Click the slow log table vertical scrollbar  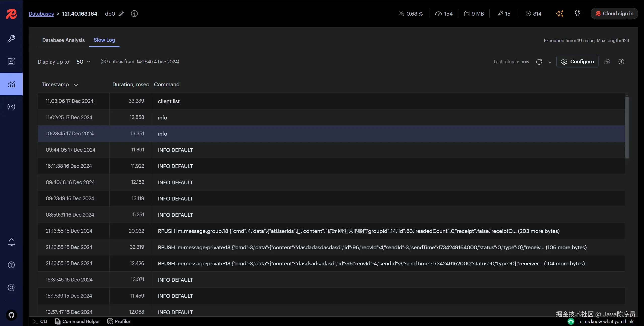(627, 128)
